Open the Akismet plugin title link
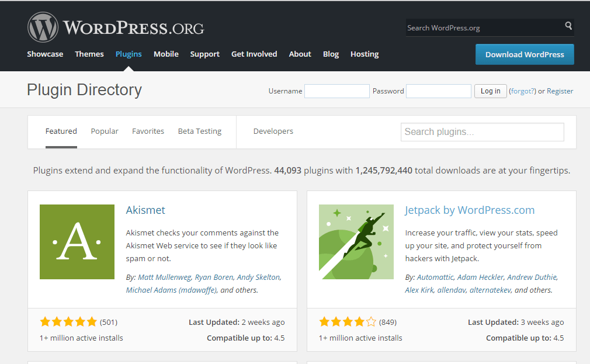Viewport: 590px width, 364px height. (x=145, y=210)
